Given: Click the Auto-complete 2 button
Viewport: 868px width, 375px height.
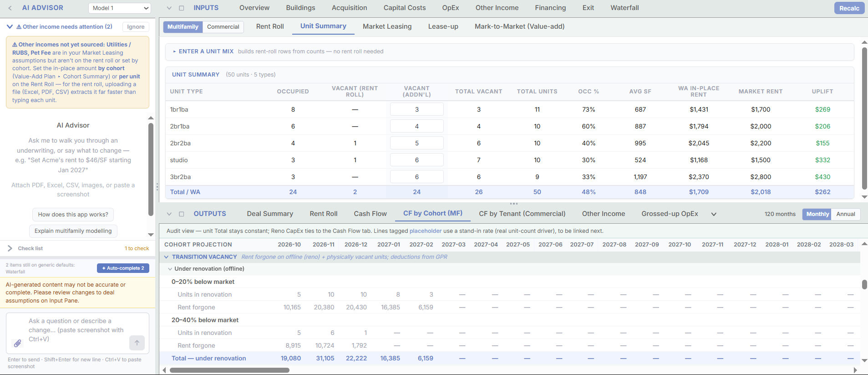Looking at the screenshot, I should click(x=123, y=268).
